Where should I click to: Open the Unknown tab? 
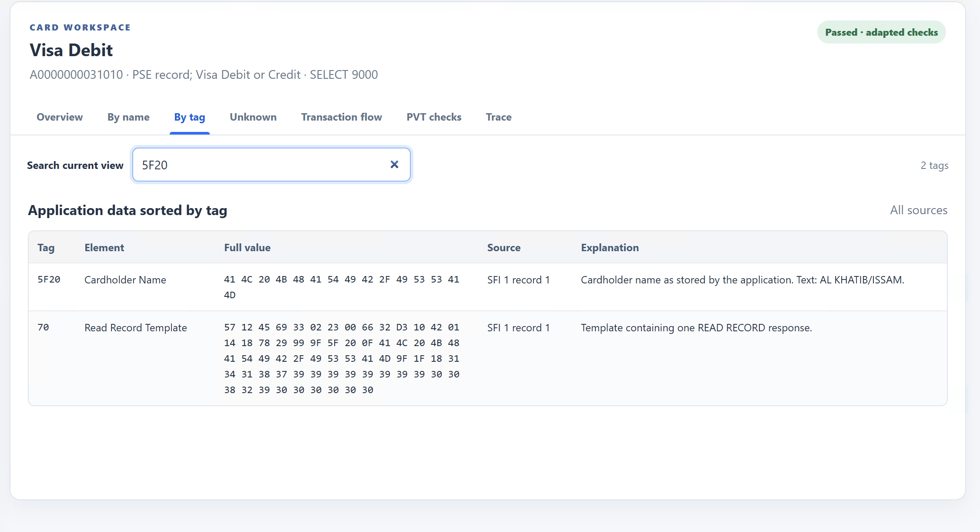[x=253, y=117]
